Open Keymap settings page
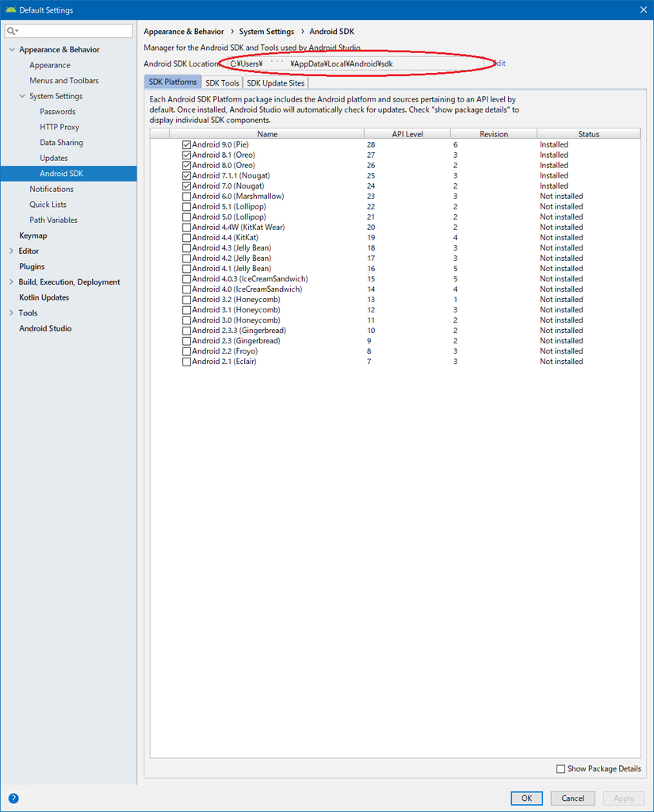Viewport: 654px width, 812px height. click(33, 236)
